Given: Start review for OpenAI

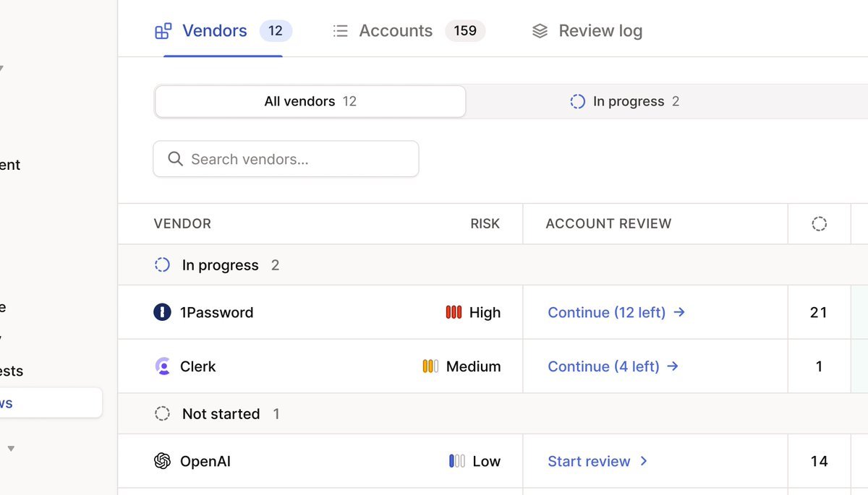Looking at the screenshot, I should coord(597,461).
